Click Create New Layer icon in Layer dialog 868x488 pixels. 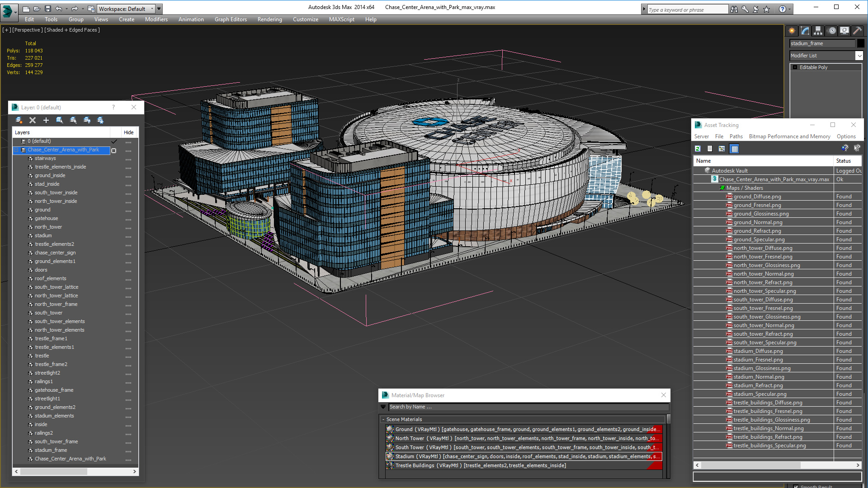pyautogui.click(x=19, y=120)
